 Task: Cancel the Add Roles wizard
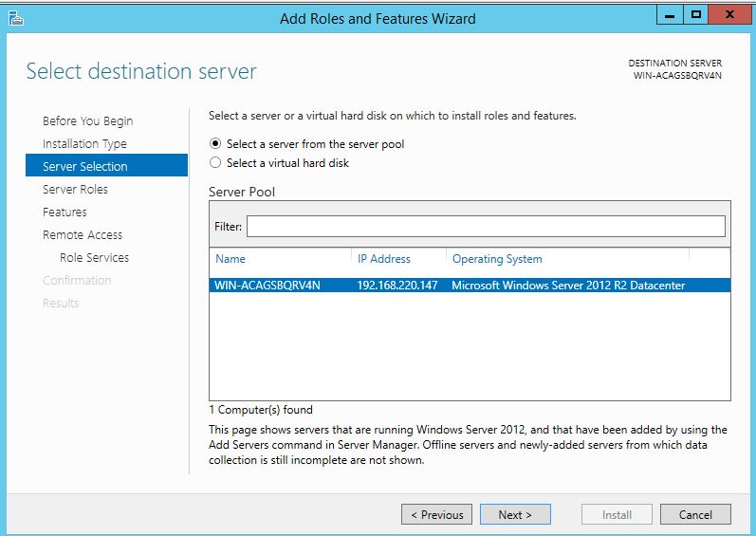694,514
